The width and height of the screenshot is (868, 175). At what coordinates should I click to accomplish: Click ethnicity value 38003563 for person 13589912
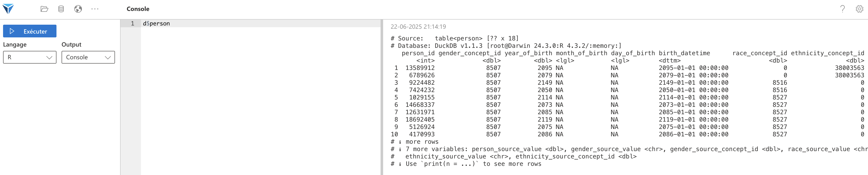click(849, 68)
